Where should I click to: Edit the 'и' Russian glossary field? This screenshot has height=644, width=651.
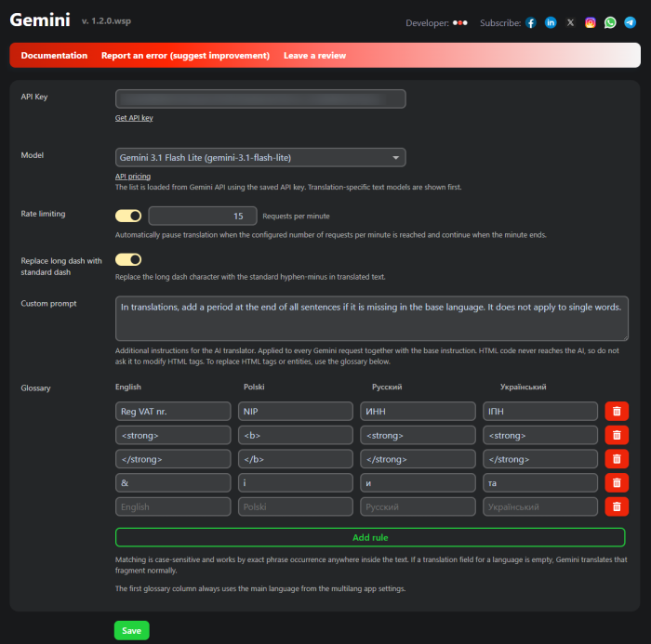418,483
